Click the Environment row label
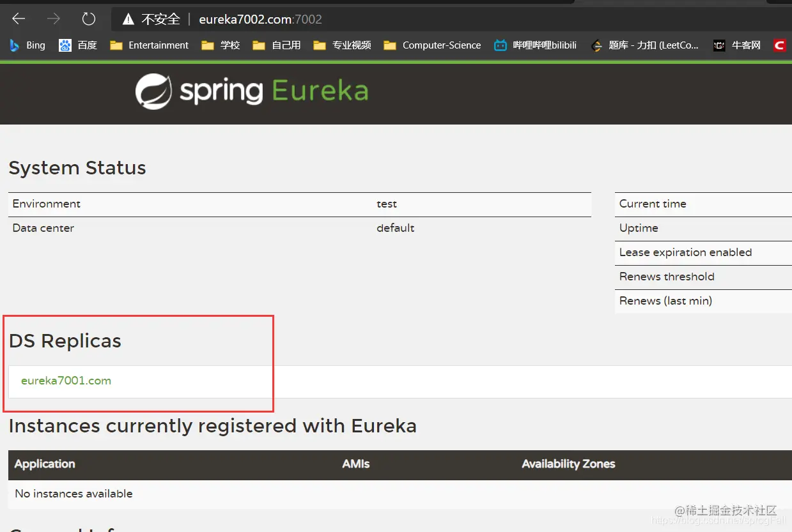Viewport: 792px width, 532px height. [47, 204]
